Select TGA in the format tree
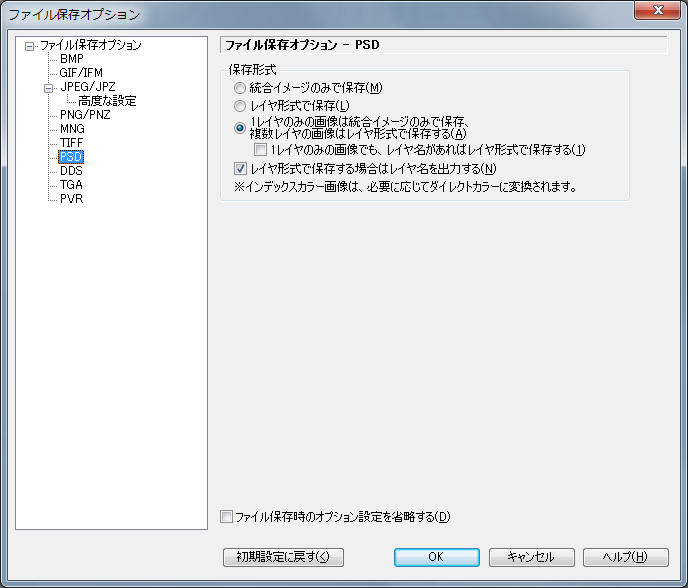688x588 pixels. pyautogui.click(x=71, y=185)
